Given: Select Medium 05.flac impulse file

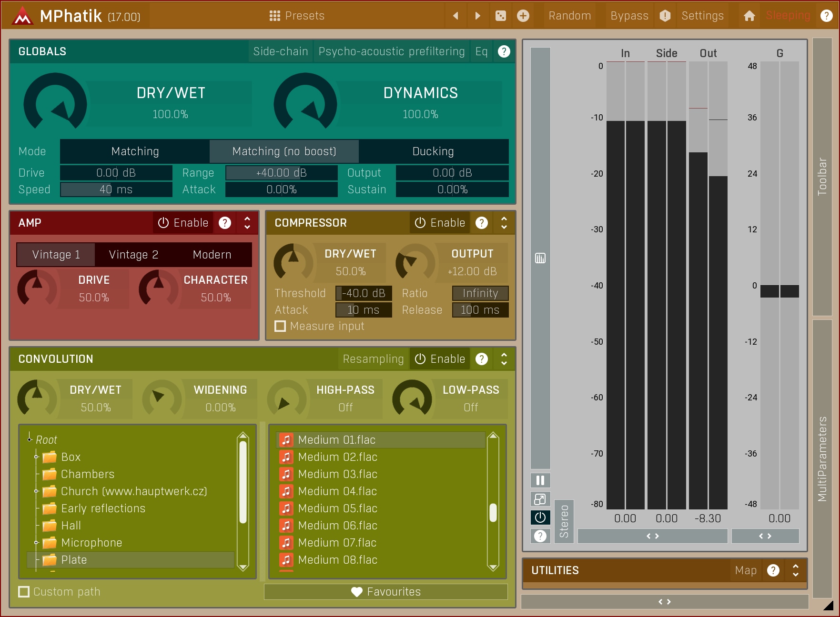Looking at the screenshot, I should tap(337, 508).
